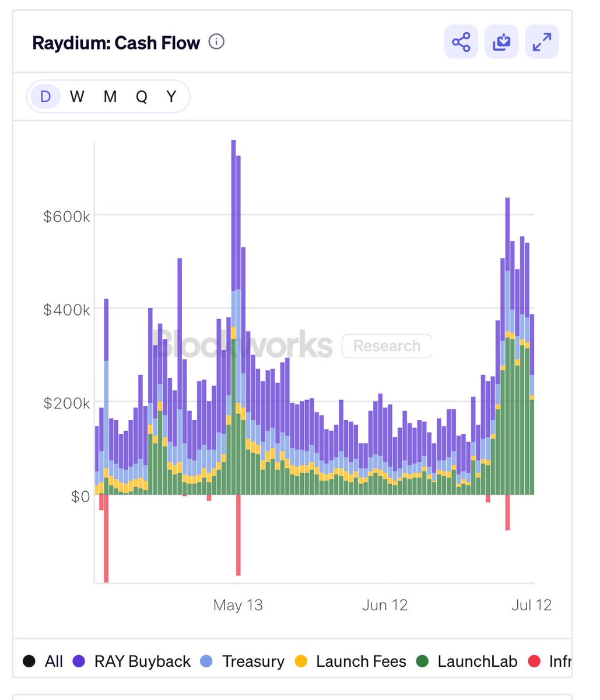The height and width of the screenshot is (700, 600).
Task: Select daily 'D' interval
Action: [46, 96]
